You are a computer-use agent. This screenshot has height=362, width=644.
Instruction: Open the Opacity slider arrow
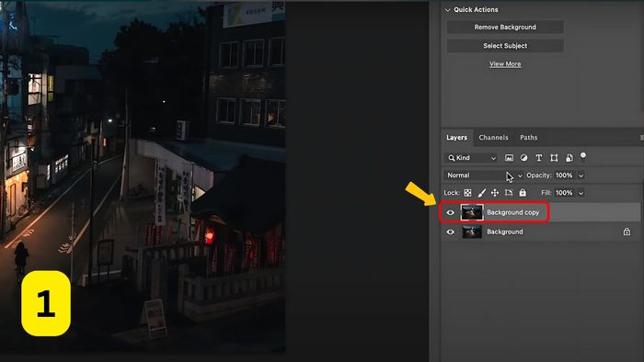[x=581, y=175]
